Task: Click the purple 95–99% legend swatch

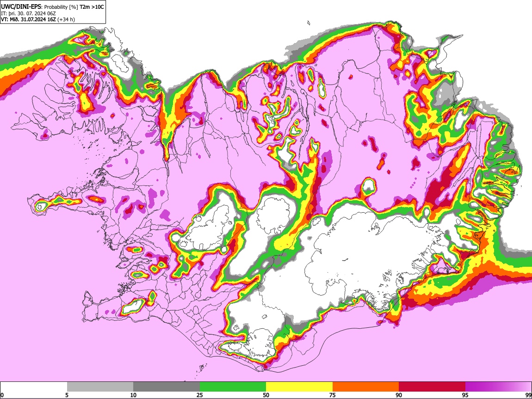Action: pyautogui.click(x=498, y=387)
